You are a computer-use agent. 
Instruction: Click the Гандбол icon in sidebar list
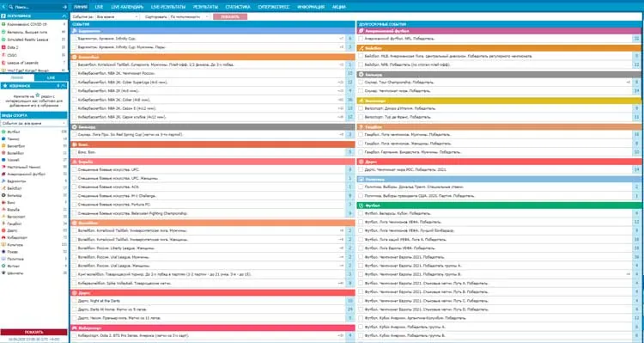(3, 224)
